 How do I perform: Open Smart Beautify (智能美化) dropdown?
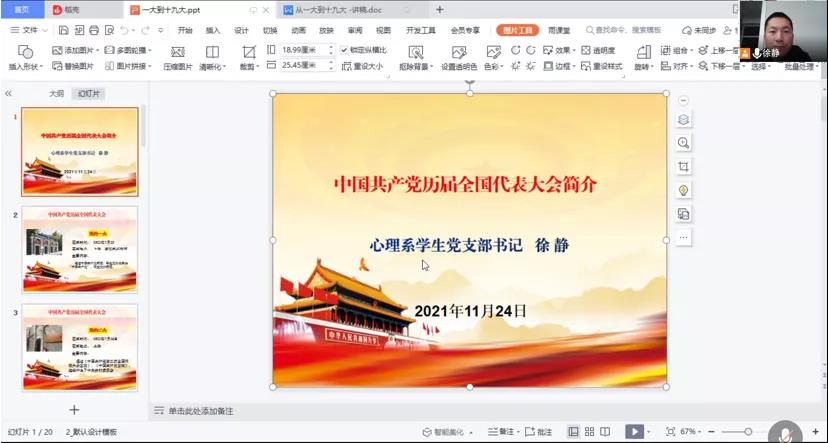coord(448,432)
